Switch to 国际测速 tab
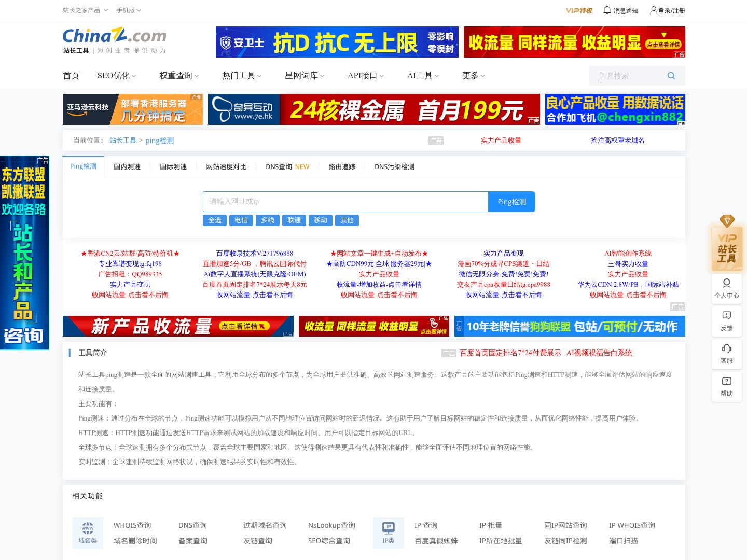Screen dimensions: 747x560 tap(173, 167)
